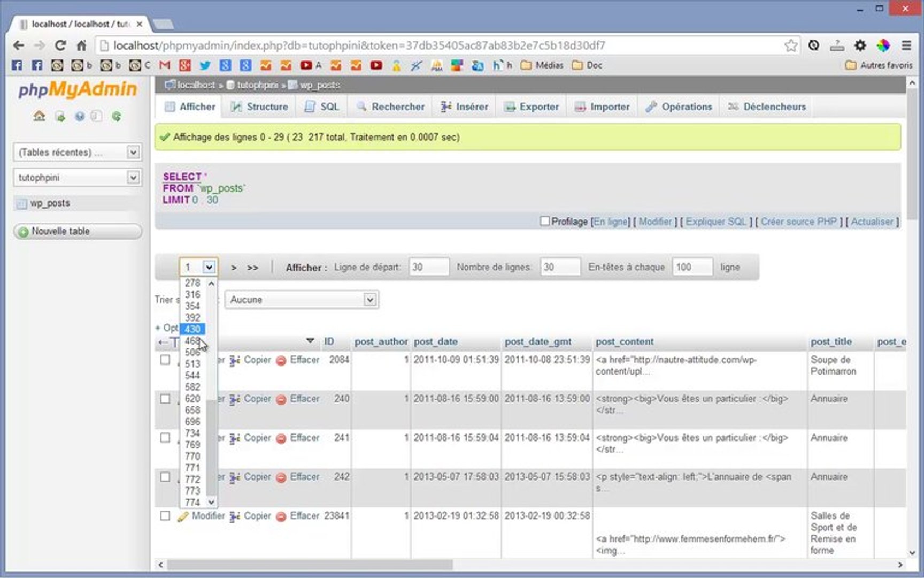The image size is (924, 578).
Task: Open the Tables récentes dropdown
Action: (77, 153)
